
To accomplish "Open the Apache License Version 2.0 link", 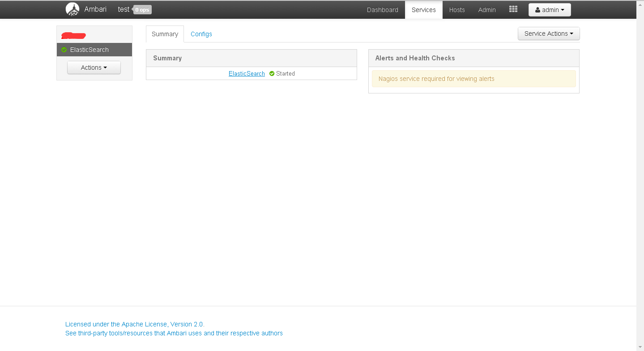I will coord(135,324).
